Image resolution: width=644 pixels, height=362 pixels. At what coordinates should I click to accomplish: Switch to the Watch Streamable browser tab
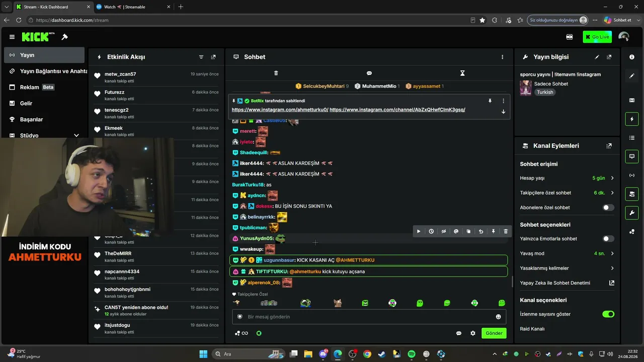[133, 7]
